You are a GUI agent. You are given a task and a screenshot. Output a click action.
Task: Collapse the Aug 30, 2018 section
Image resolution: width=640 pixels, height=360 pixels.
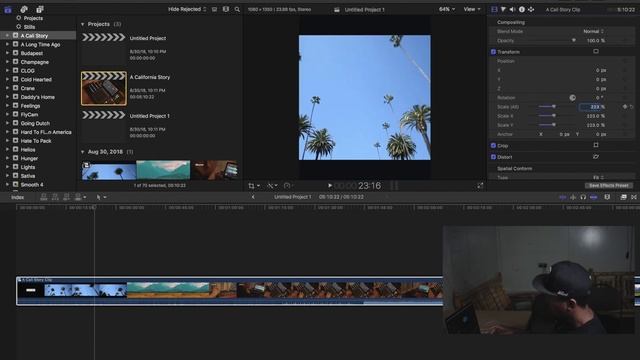[x=82, y=152]
